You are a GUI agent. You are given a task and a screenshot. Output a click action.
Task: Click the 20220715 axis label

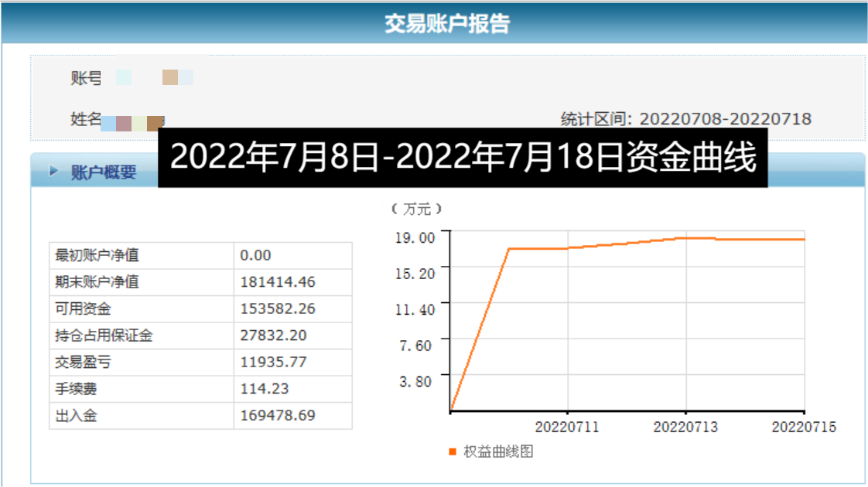pos(804,427)
